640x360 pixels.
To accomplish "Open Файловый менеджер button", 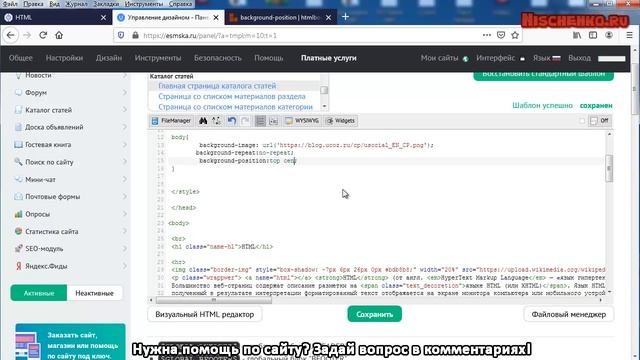I will 569,314.
